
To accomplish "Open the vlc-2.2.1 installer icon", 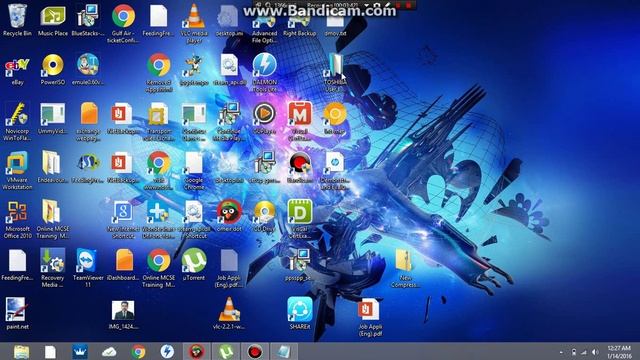I will [x=229, y=309].
